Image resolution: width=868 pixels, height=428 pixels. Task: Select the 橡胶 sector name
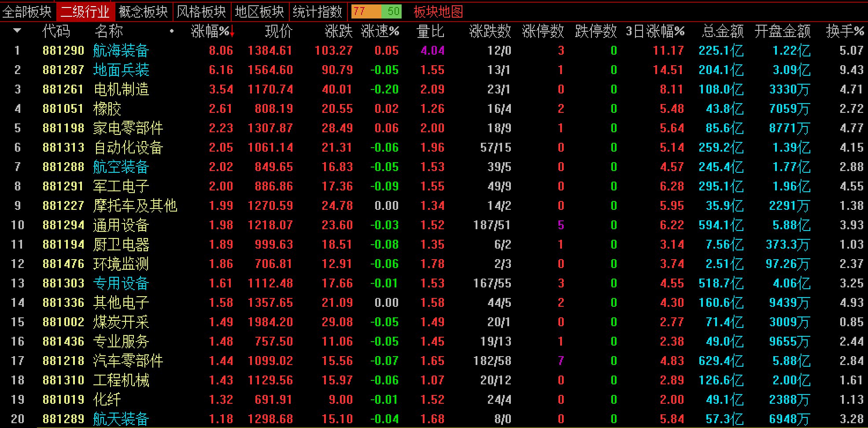coord(107,108)
